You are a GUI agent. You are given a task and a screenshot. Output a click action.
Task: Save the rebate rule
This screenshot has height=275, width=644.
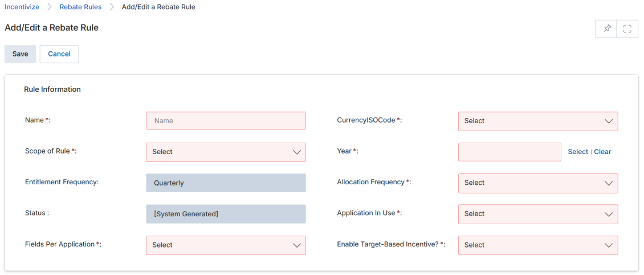tap(20, 54)
